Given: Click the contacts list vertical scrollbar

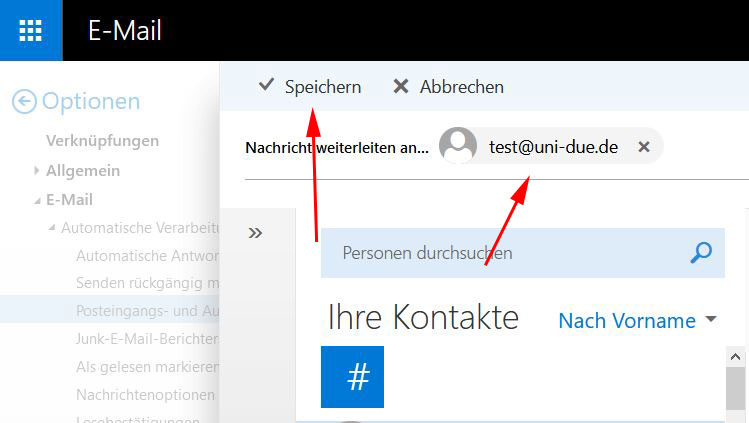Looking at the screenshot, I should pos(738,390).
